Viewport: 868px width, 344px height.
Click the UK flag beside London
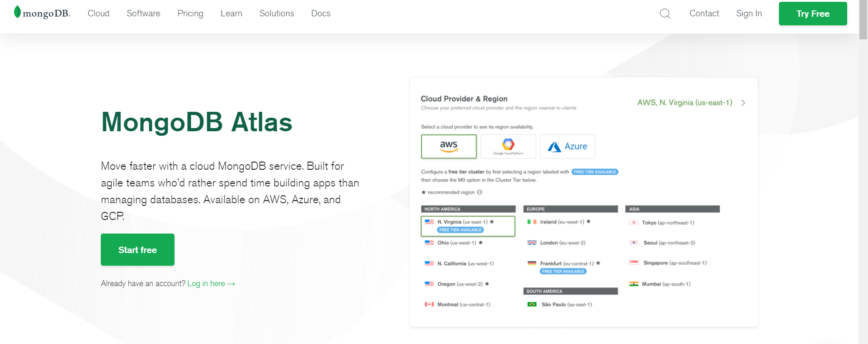tap(532, 243)
